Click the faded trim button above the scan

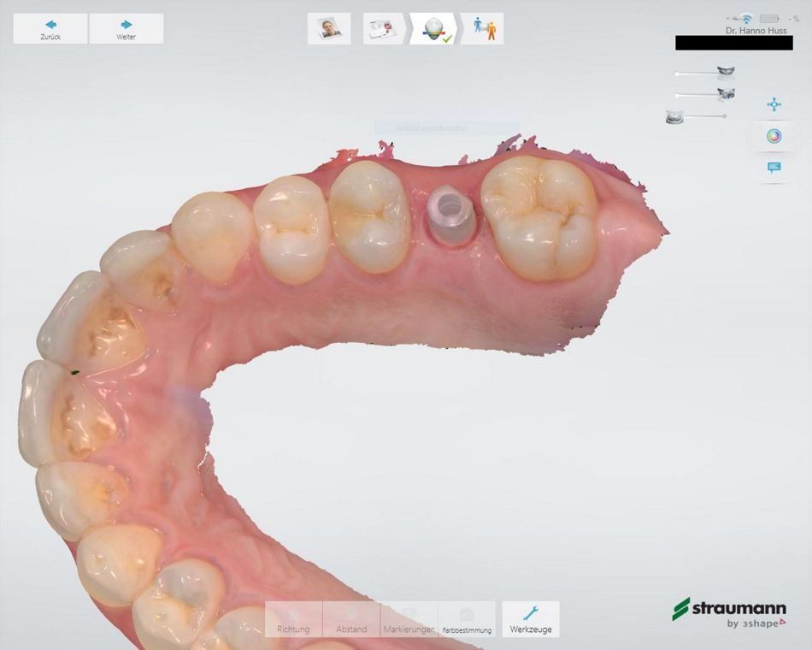(447, 128)
